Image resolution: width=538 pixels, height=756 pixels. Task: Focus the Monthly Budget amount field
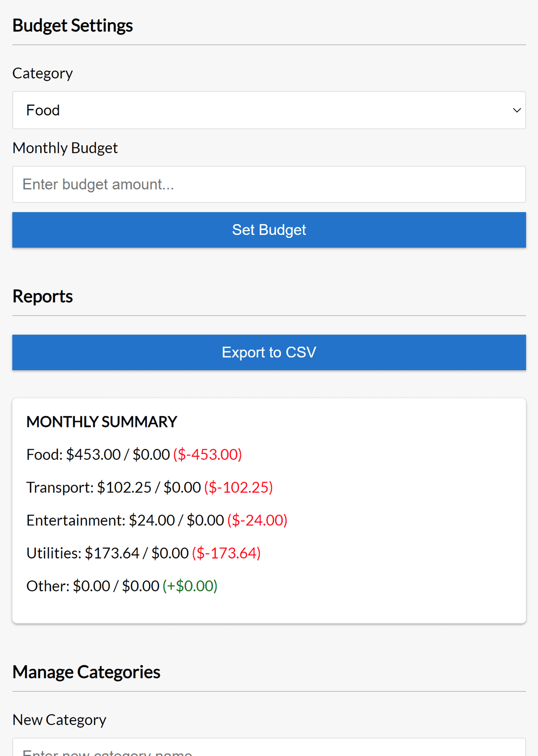269,184
